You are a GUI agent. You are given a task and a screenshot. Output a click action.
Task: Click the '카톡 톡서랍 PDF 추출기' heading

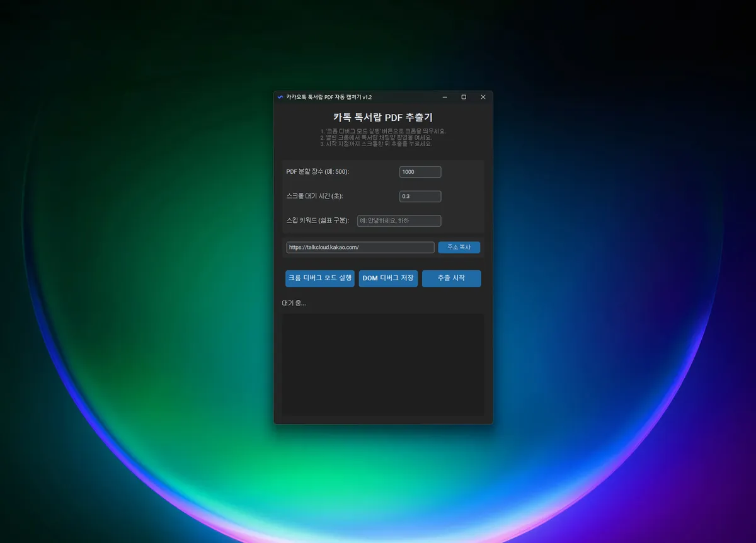(x=383, y=117)
